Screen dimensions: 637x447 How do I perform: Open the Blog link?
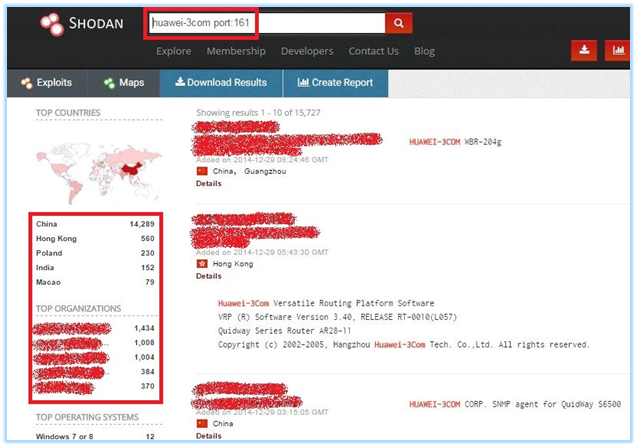(x=425, y=51)
